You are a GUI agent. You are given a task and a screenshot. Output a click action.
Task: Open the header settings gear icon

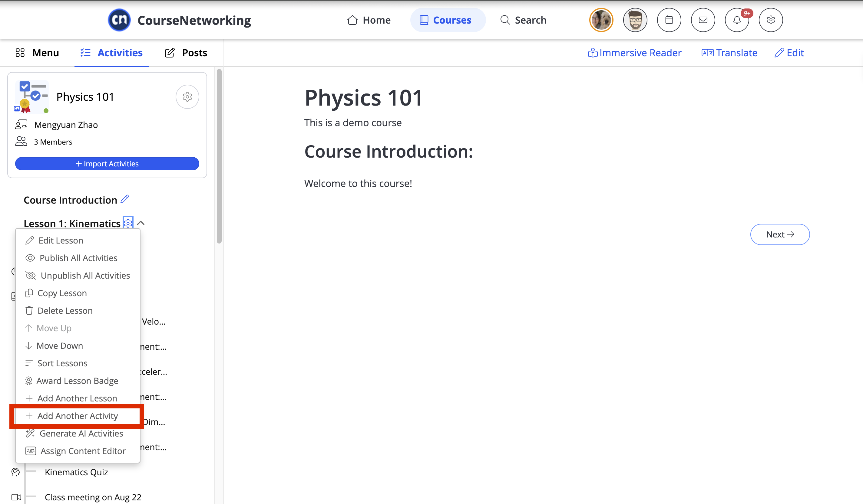tap(771, 20)
